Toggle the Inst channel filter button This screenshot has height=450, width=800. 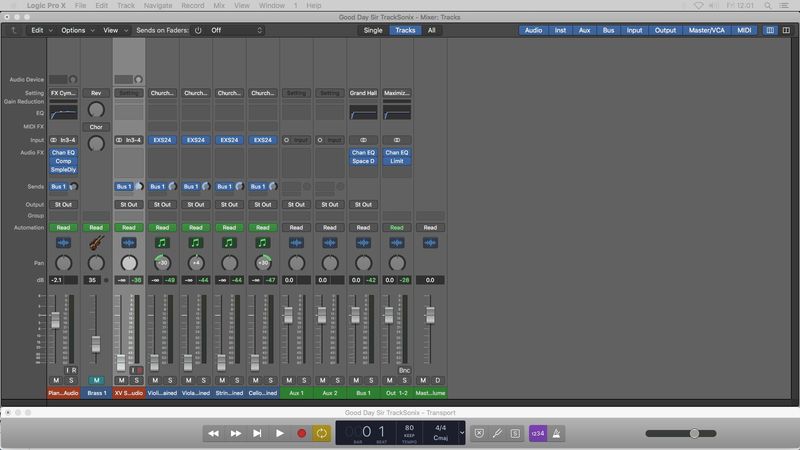(x=560, y=30)
